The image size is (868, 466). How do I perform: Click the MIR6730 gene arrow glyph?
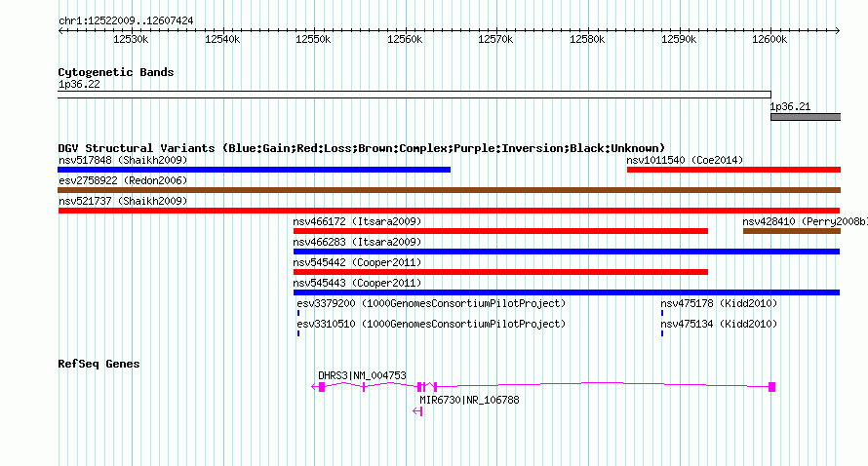418,411
